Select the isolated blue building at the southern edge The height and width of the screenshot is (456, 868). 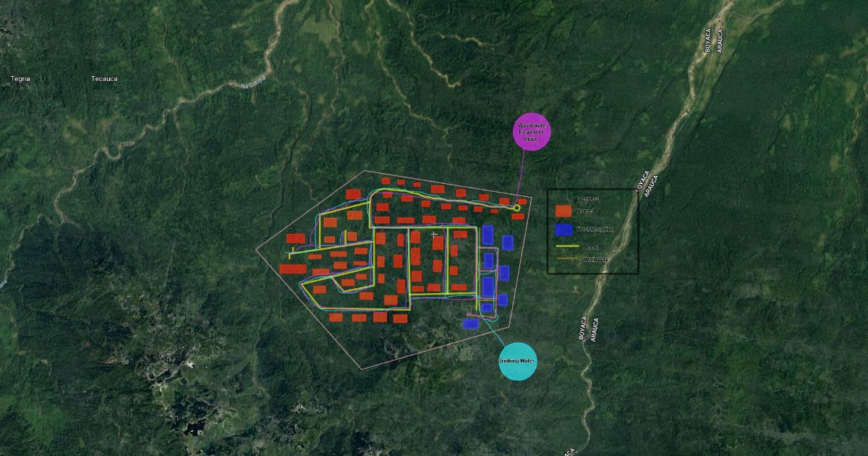[470, 324]
